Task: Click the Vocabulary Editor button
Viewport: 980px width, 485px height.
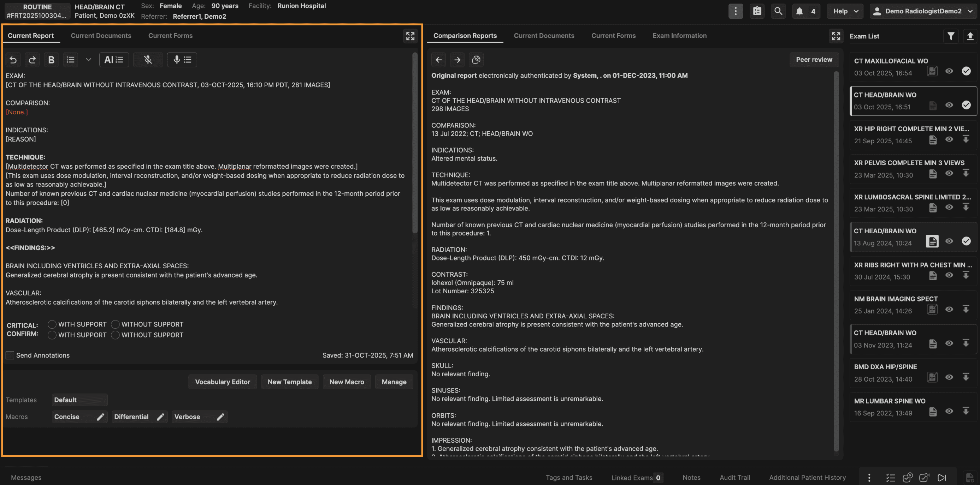Action: coord(222,382)
